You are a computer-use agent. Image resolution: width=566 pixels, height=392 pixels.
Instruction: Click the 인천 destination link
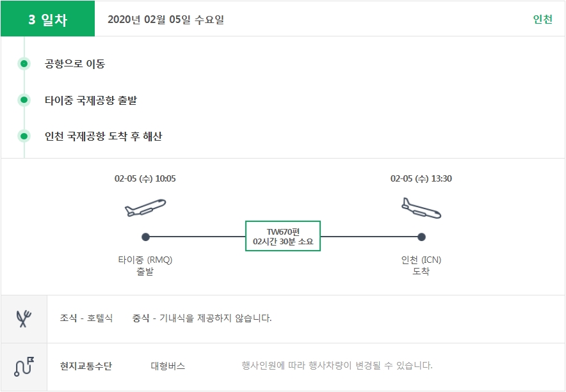[542, 19]
